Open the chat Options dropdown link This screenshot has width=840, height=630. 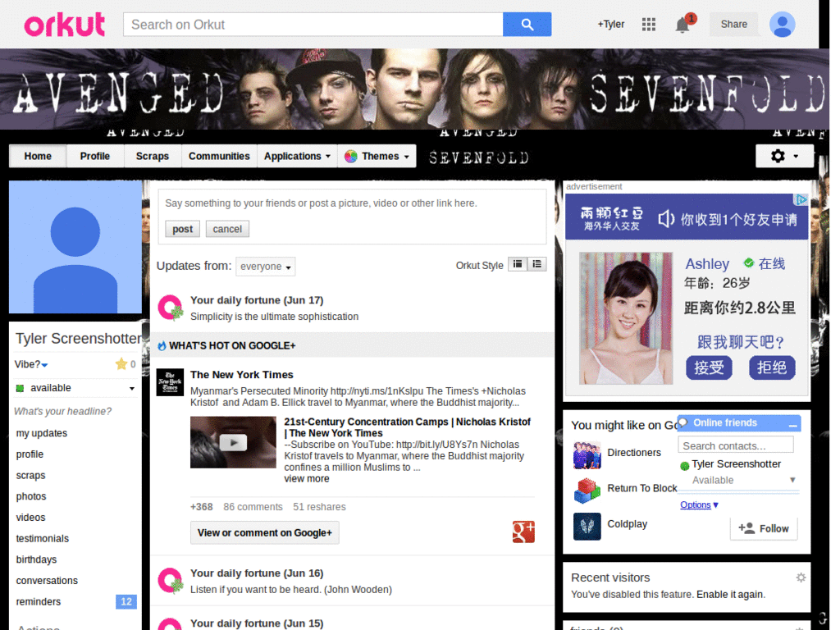pos(699,504)
